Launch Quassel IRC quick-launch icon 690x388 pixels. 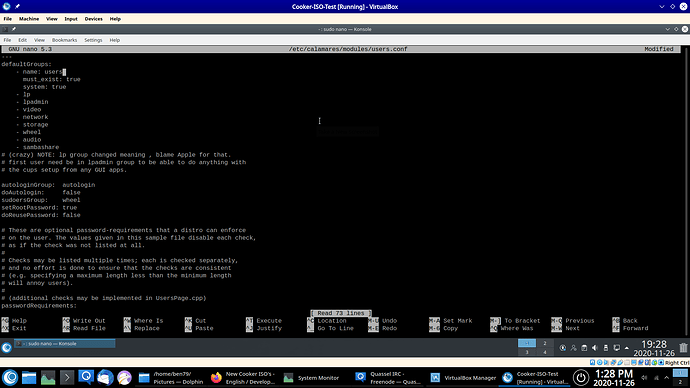(x=86, y=377)
